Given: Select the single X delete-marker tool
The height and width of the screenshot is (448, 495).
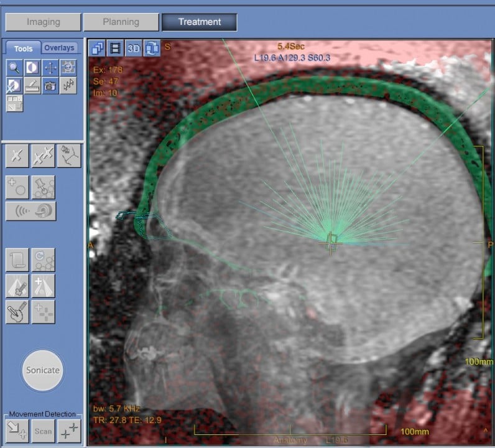Looking at the screenshot, I should [17, 156].
